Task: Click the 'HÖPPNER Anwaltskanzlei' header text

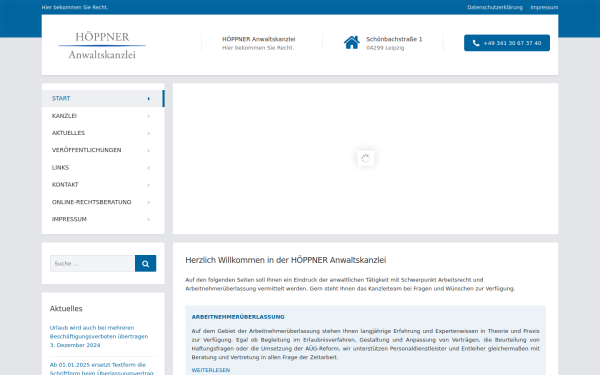Action: (x=258, y=39)
